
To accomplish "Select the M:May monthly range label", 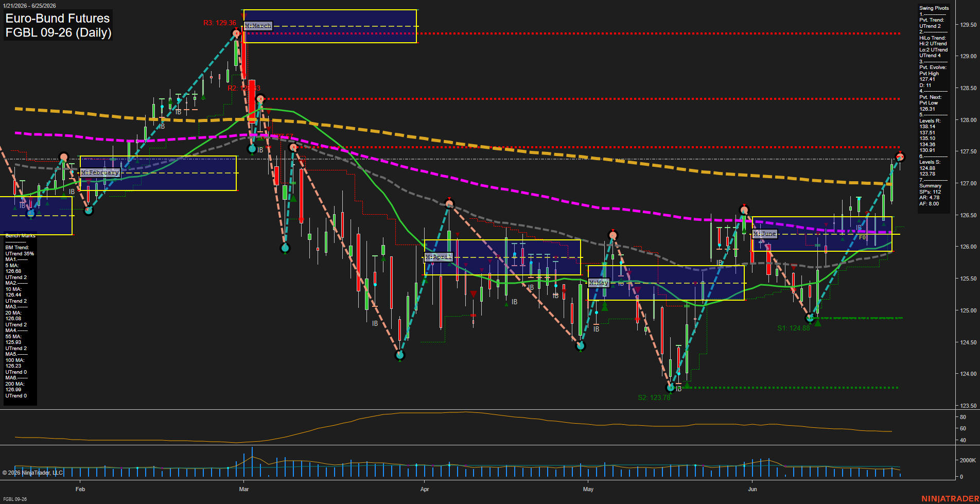I will tap(599, 283).
